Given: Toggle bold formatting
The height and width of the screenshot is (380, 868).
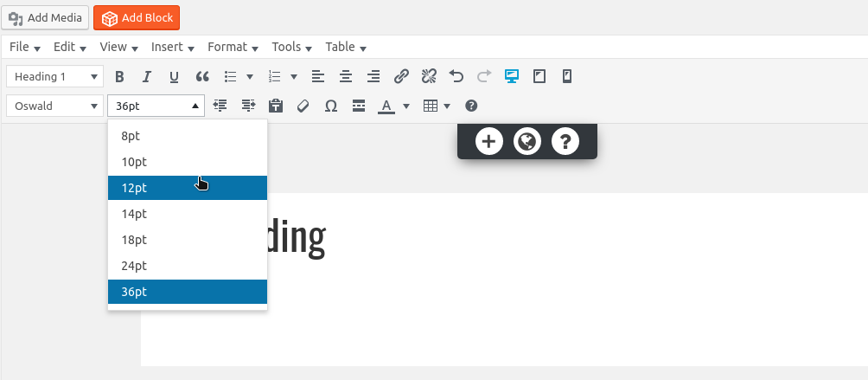Looking at the screenshot, I should click(x=120, y=77).
